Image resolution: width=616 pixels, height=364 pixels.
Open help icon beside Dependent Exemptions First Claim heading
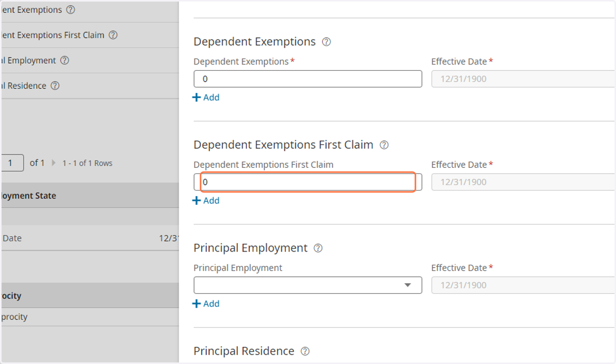(x=384, y=145)
